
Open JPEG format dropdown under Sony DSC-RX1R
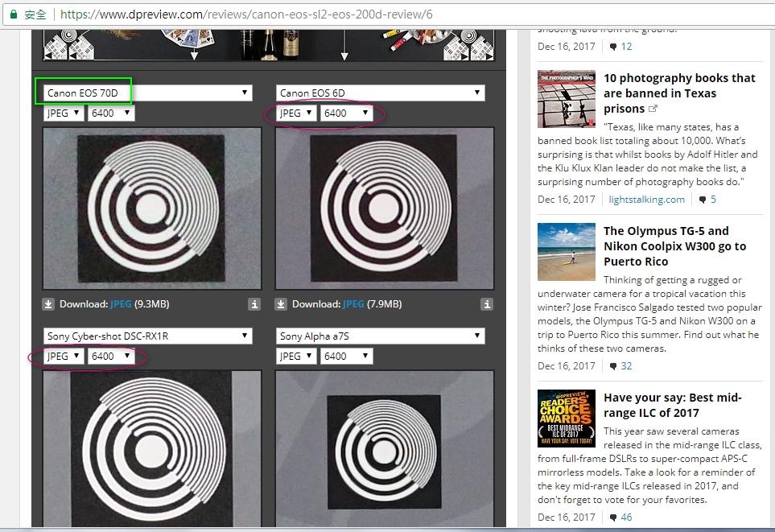[64, 357]
